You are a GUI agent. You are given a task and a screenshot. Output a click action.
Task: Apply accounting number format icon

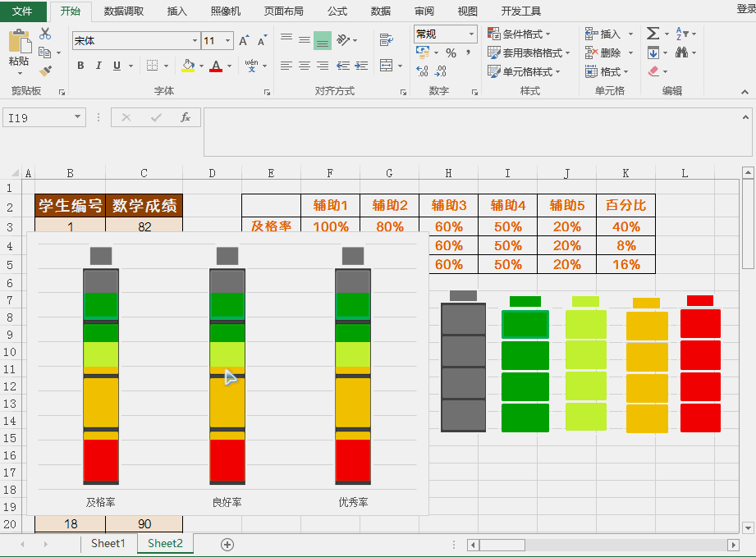[423, 53]
